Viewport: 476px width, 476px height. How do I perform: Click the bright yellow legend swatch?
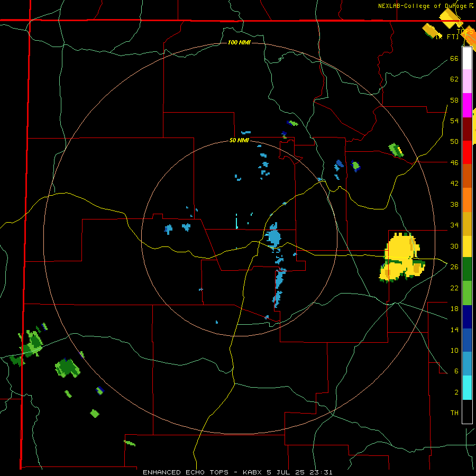(x=467, y=246)
